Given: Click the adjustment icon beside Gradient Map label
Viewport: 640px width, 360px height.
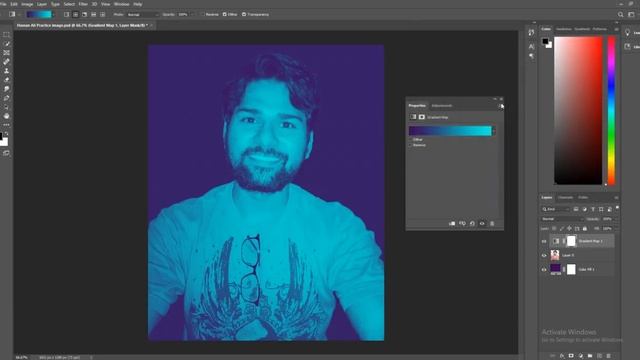Looking at the screenshot, I should tap(413, 117).
